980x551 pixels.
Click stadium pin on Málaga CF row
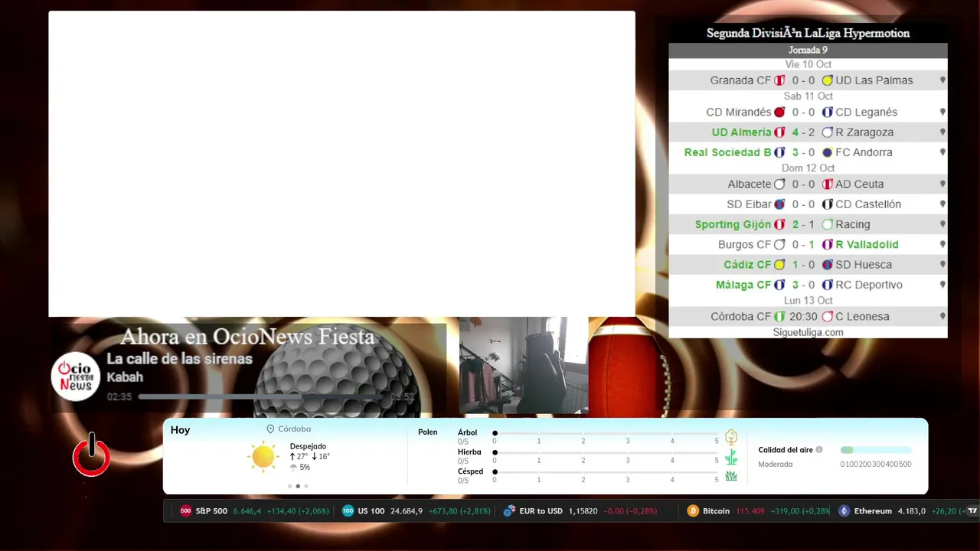click(x=942, y=285)
